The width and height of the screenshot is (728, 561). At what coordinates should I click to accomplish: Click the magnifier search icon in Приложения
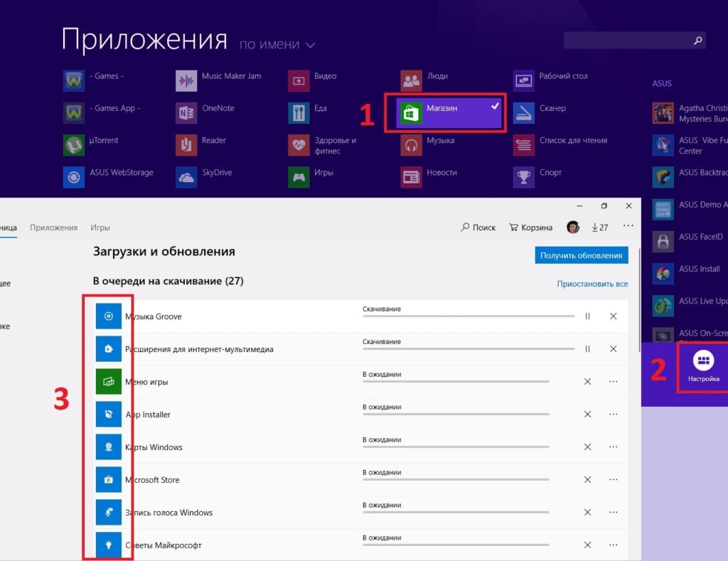coord(697,41)
